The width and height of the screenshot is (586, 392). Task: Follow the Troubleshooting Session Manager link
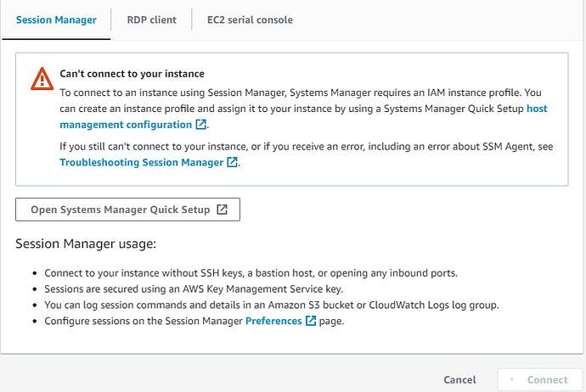tap(142, 162)
